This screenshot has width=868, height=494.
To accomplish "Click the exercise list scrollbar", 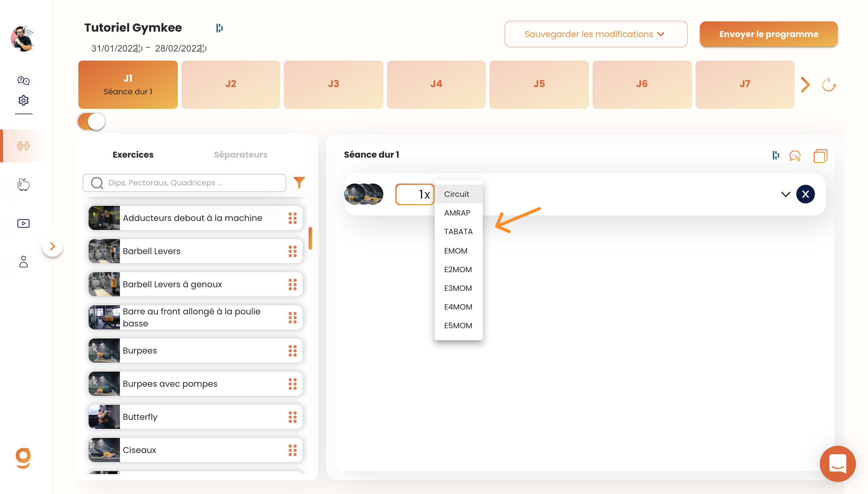I will pyautogui.click(x=310, y=238).
